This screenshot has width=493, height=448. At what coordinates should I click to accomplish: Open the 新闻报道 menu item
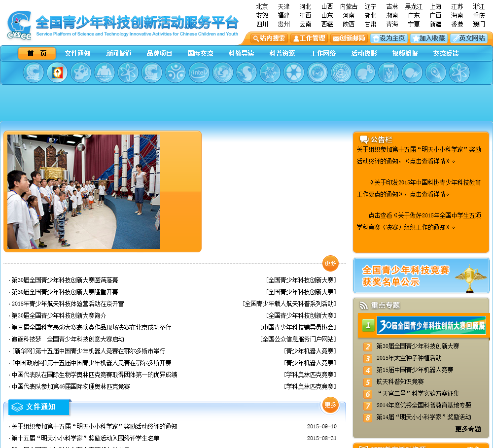(x=118, y=53)
